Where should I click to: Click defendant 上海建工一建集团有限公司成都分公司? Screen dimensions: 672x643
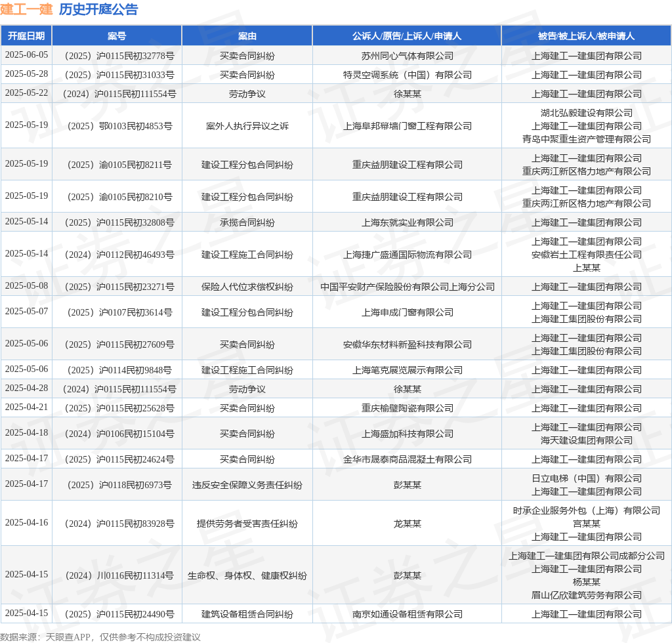tap(586, 556)
